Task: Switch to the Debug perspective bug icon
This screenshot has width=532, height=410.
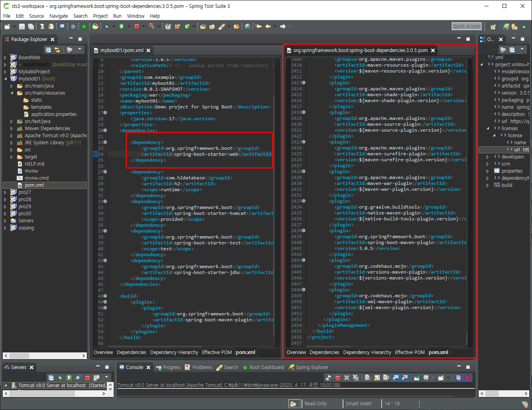Action: tap(524, 27)
